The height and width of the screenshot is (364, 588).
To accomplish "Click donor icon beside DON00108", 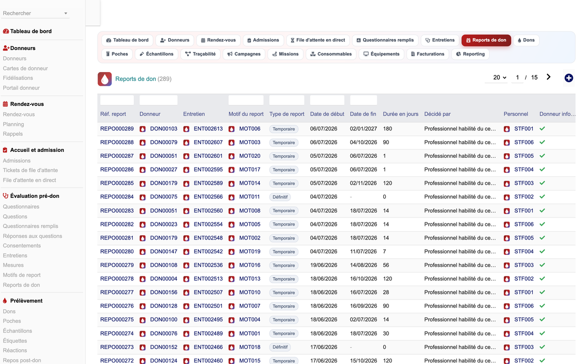I will [143, 266].
